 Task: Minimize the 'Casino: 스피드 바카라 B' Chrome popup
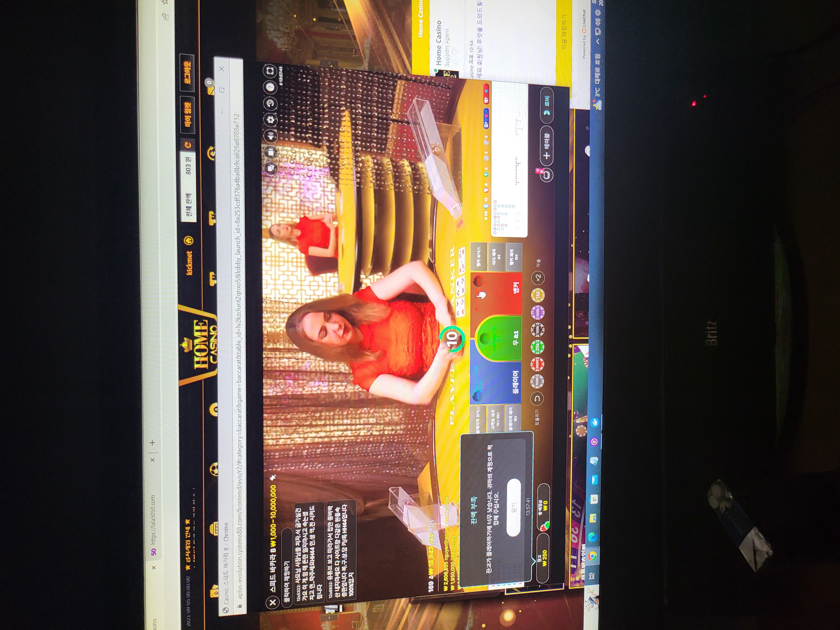pyautogui.click(x=222, y=111)
